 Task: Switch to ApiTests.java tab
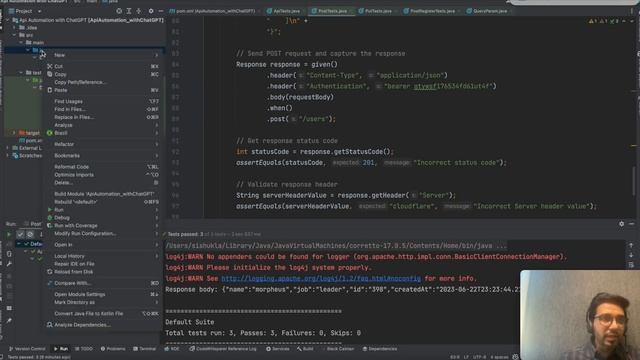click(284, 11)
